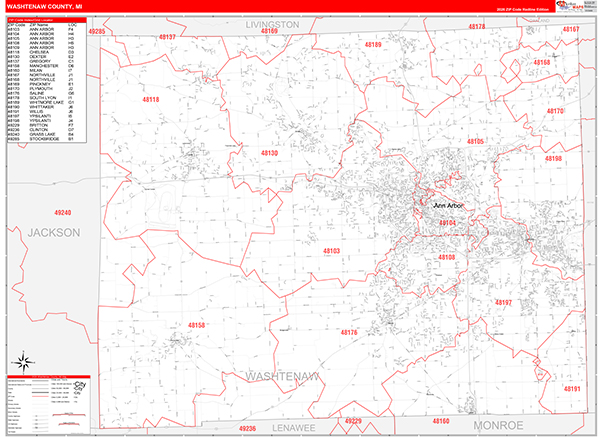Click the ZIP label 48105
Image resolution: width=600 pixels, height=437 pixels.
point(475,142)
